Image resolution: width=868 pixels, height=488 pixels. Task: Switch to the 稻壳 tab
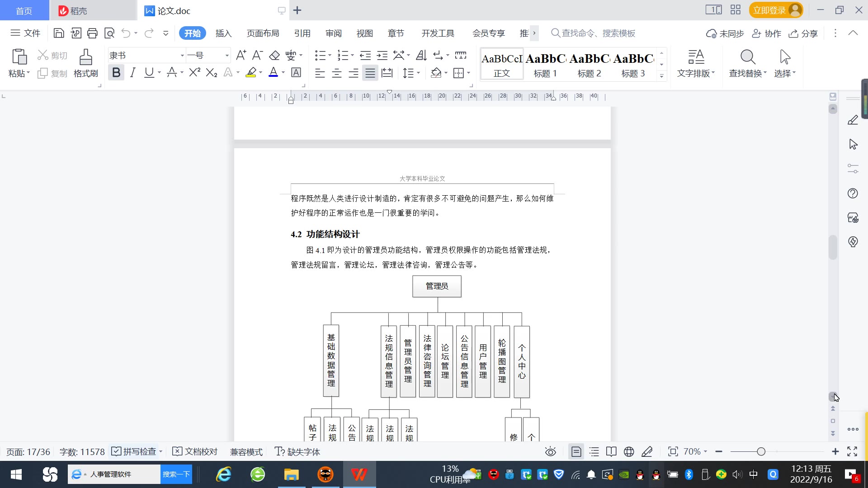92,10
